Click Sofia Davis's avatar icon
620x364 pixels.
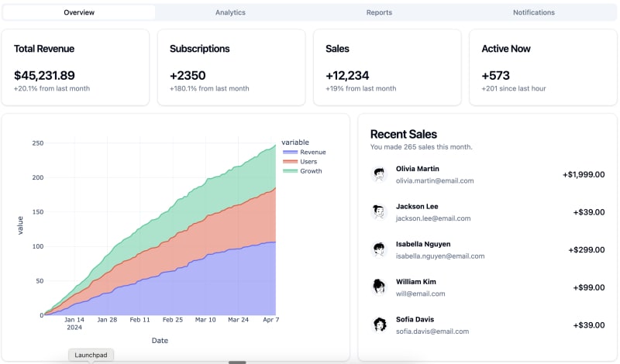(x=379, y=325)
